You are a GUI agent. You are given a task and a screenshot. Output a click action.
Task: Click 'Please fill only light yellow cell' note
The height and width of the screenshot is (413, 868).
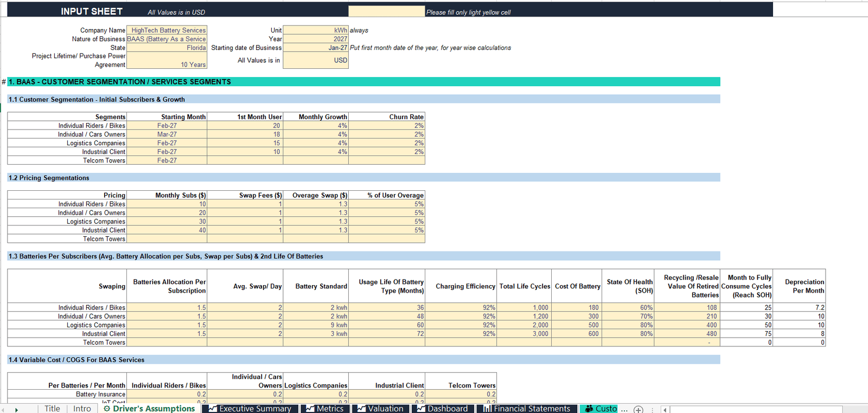[468, 12]
